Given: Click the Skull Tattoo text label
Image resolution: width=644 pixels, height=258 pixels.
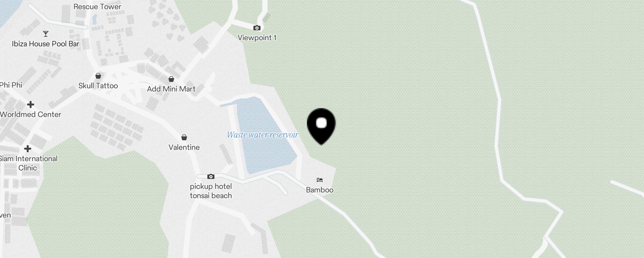Looking at the screenshot, I should (98, 86).
